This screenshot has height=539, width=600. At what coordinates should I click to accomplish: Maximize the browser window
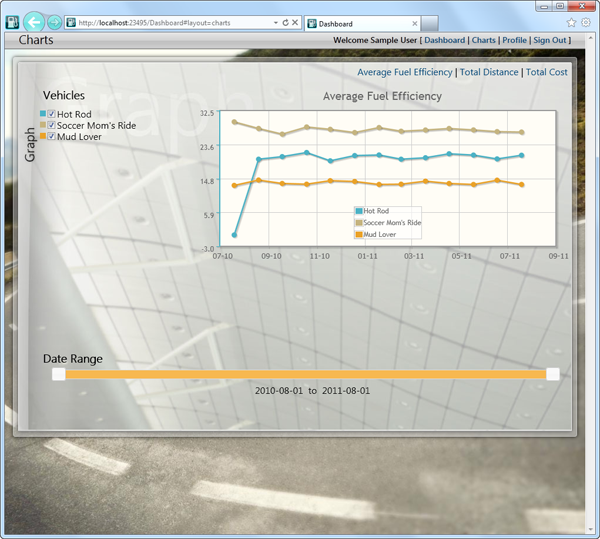click(560, 6)
